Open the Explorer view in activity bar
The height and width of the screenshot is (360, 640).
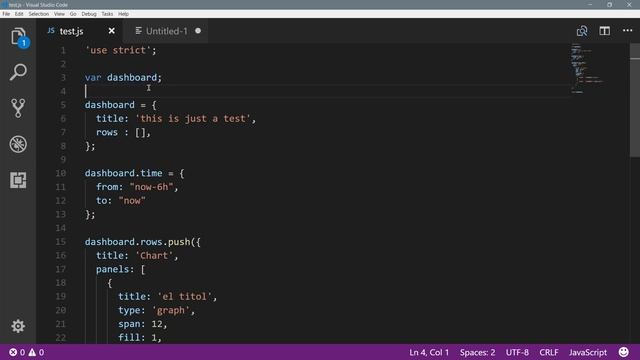(18, 37)
